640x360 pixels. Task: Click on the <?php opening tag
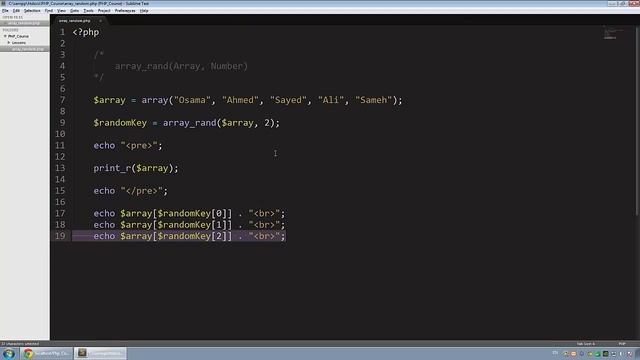click(x=86, y=32)
